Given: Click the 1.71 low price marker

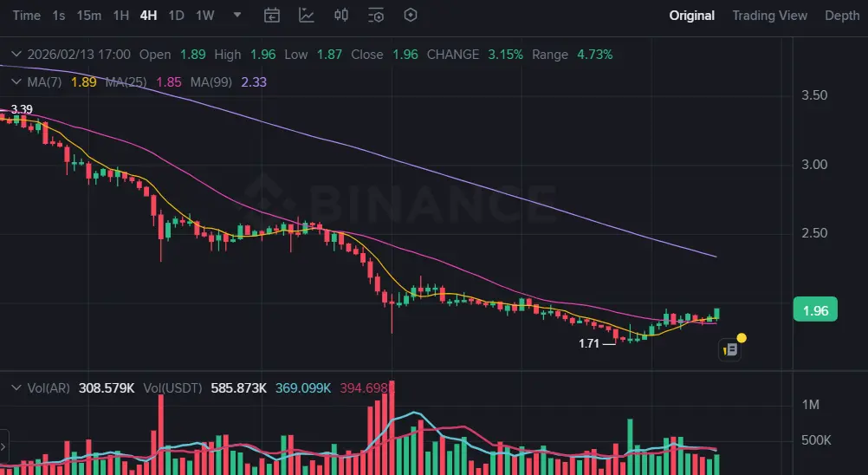Looking at the screenshot, I should [589, 344].
